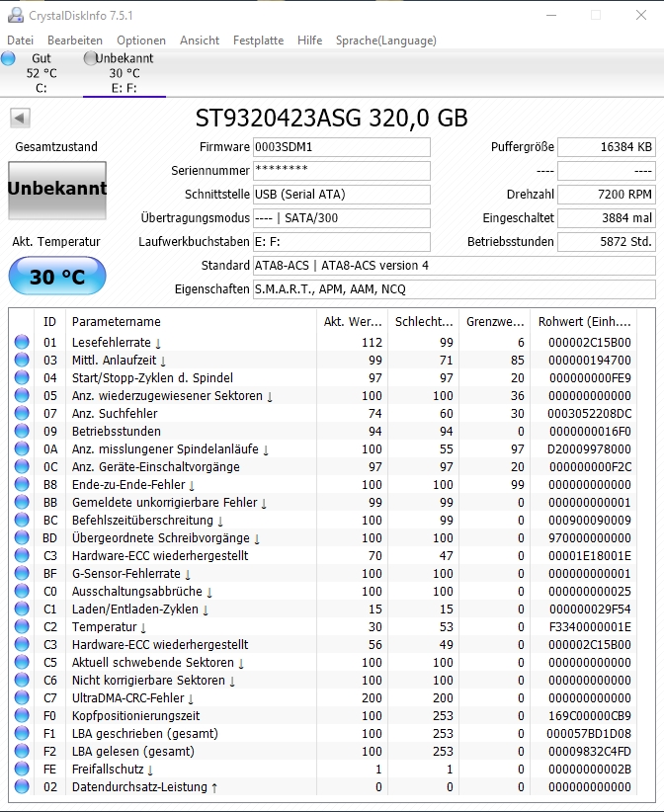
Task: Click the Übertragungsmodus field SATA/300
Action: (x=341, y=218)
